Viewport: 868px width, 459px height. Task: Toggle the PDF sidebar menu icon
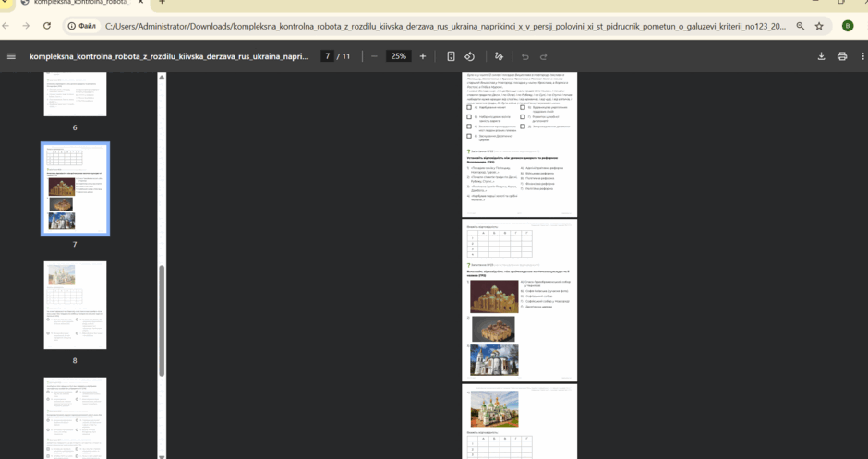click(x=11, y=56)
